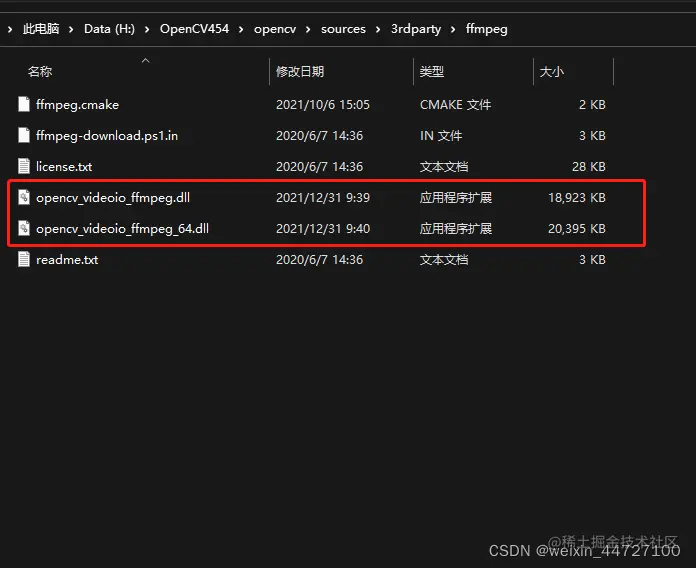Click size 18,923 KB
This screenshot has width=696, height=568.
[577, 198]
